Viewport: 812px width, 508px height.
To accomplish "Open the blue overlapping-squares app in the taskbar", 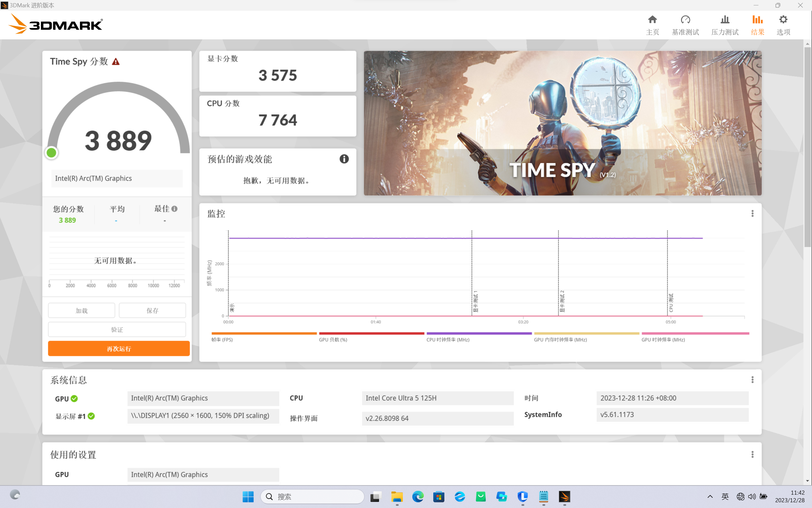I will [501, 497].
